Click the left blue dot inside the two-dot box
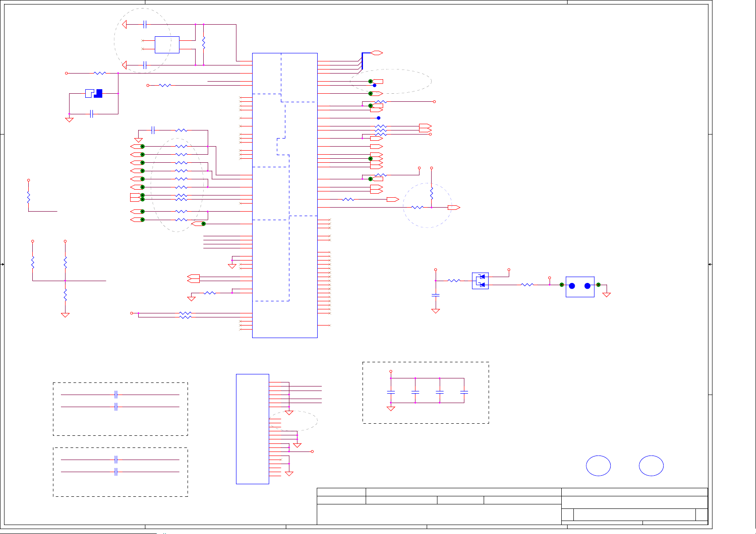 pyautogui.click(x=572, y=286)
